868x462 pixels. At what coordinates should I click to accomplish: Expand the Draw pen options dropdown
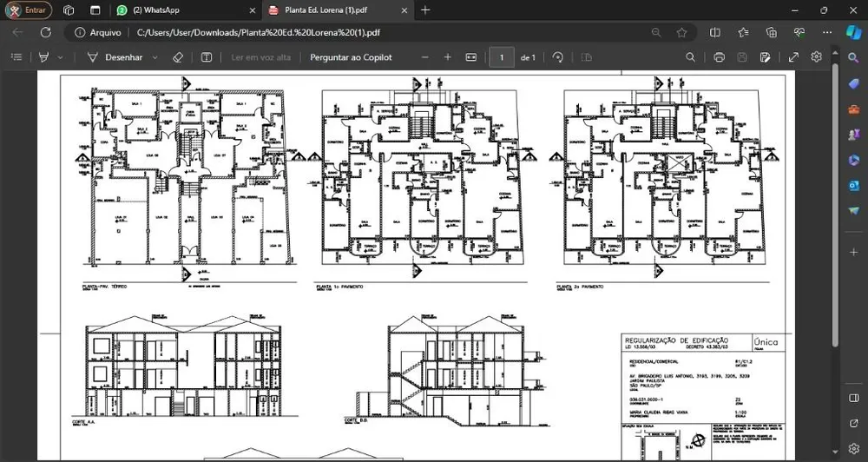click(155, 57)
